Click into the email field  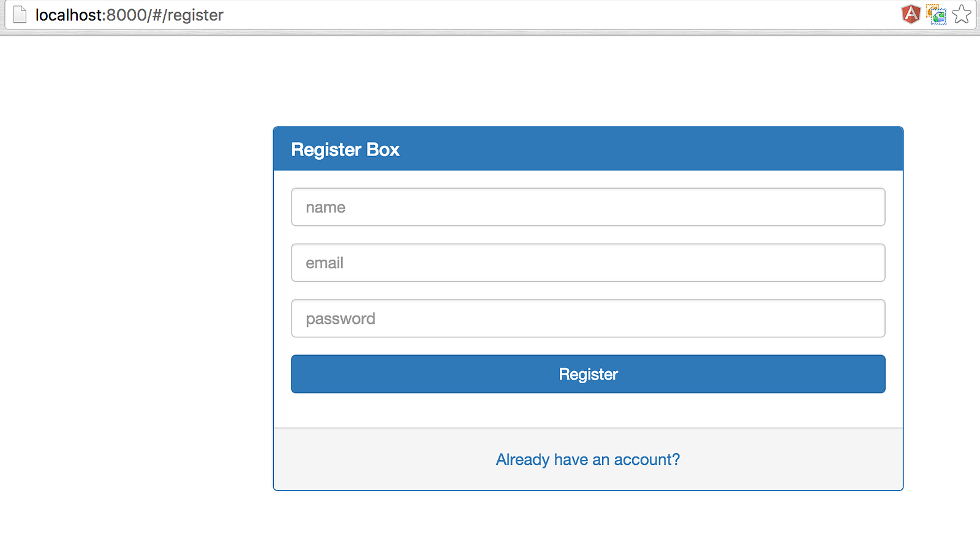(x=588, y=263)
